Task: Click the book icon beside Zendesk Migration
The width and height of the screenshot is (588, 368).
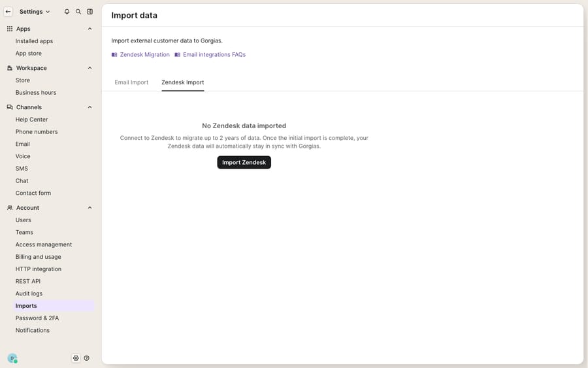Action: click(x=114, y=55)
